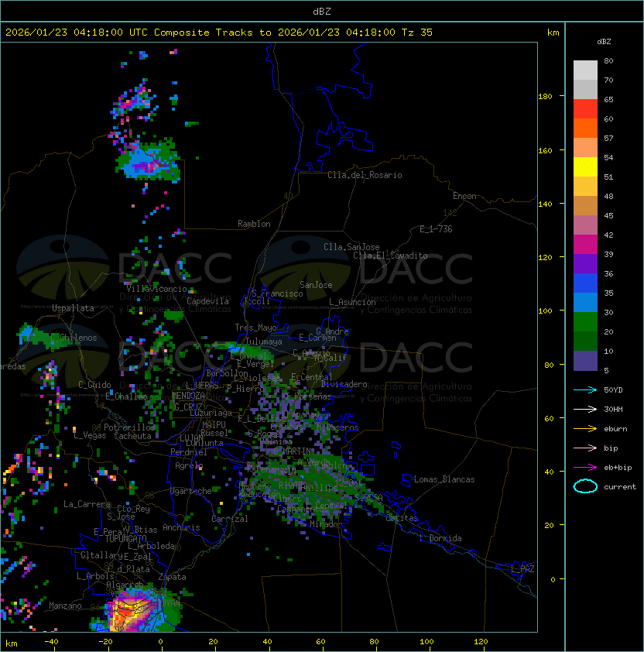This screenshot has width=644, height=652.
Task: Click the intense storm cell near Manzano
Action: coord(131,611)
